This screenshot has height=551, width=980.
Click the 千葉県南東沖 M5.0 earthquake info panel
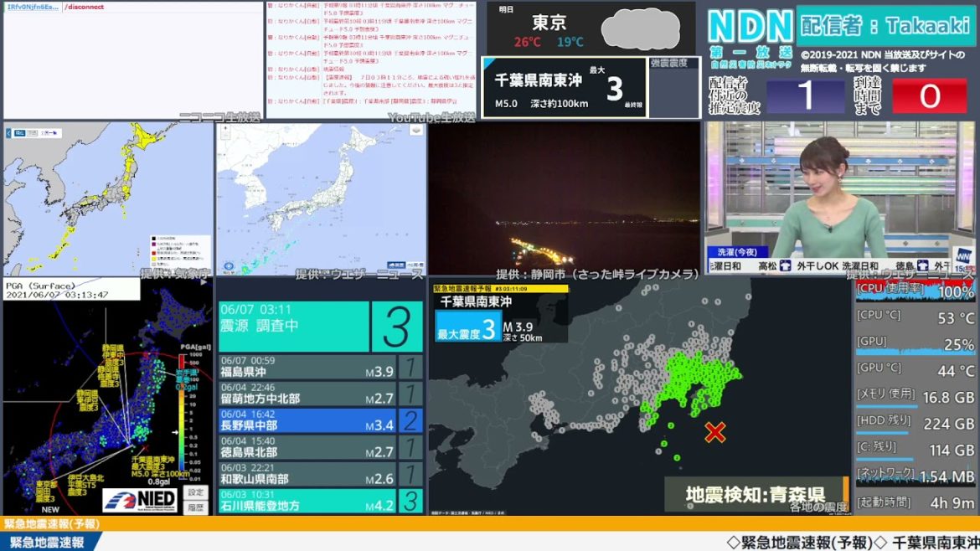[x=563, y=88]
